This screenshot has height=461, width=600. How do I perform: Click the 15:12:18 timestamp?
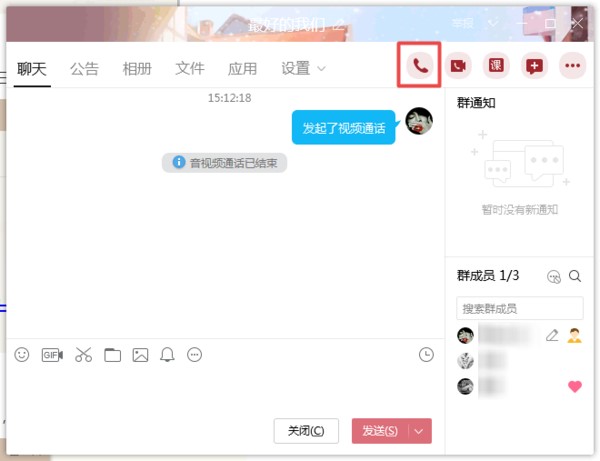(x=230, y=98)
